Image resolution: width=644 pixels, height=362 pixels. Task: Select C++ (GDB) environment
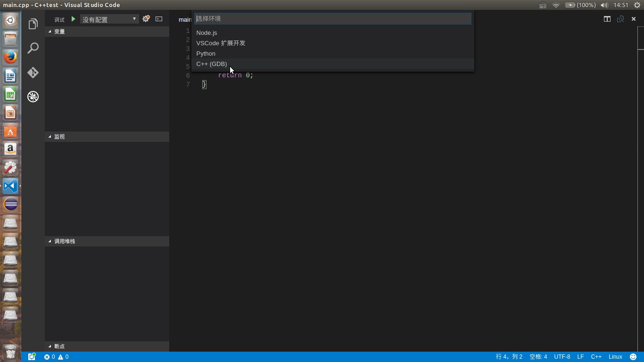tap(333, 64)
